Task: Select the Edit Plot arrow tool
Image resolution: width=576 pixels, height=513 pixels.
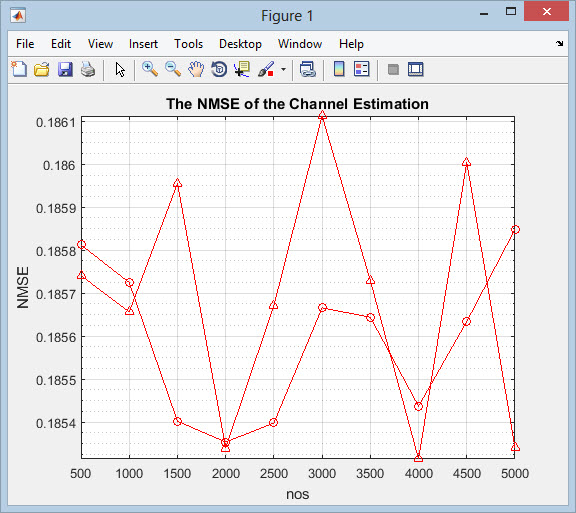Action: coord(120,69)
